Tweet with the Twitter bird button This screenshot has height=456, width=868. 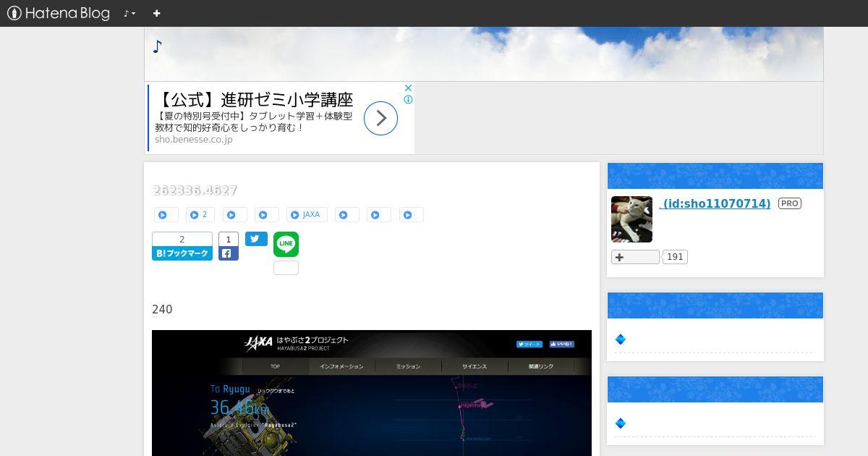[256, 239]
